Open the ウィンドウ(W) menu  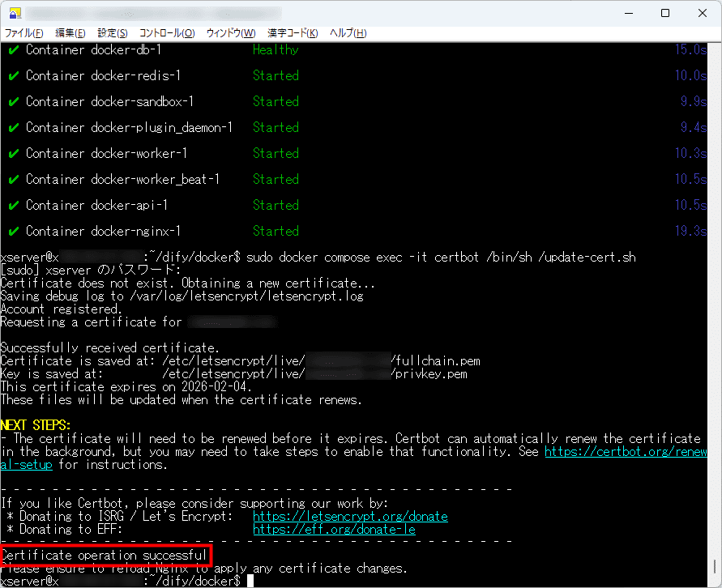tap(231, 33)
